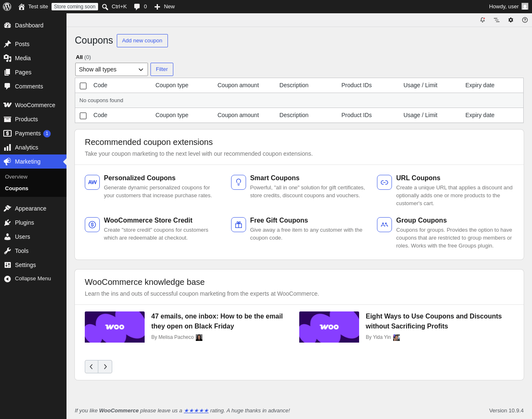Click the Posts pushpin icon
Viewport: 532px width, 419px height.
(x=7, y=44)
